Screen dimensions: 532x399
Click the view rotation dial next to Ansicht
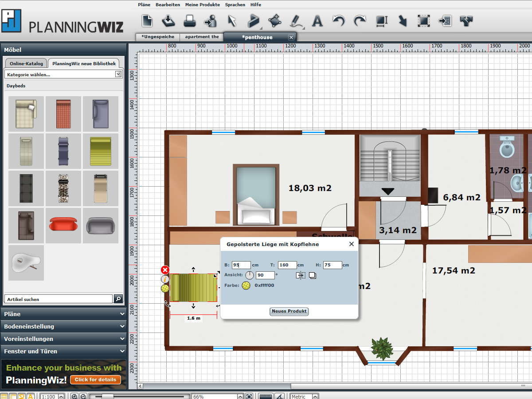tap(250, 275)
